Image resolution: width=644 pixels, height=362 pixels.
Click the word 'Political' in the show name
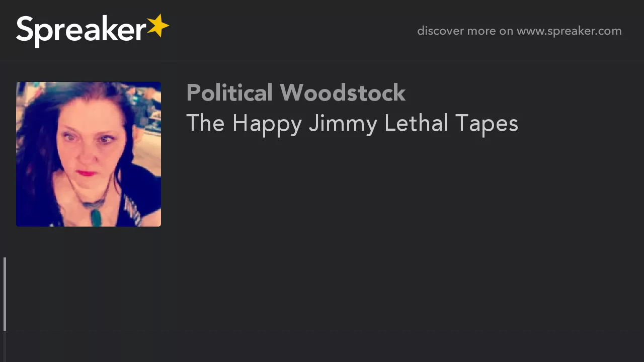coord(229,93)
